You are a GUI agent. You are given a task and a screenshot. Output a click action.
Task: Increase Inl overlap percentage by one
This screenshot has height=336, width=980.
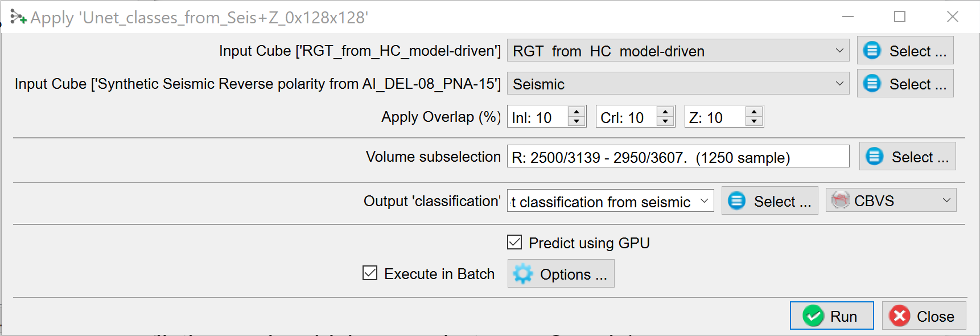(x=577, y=112)
